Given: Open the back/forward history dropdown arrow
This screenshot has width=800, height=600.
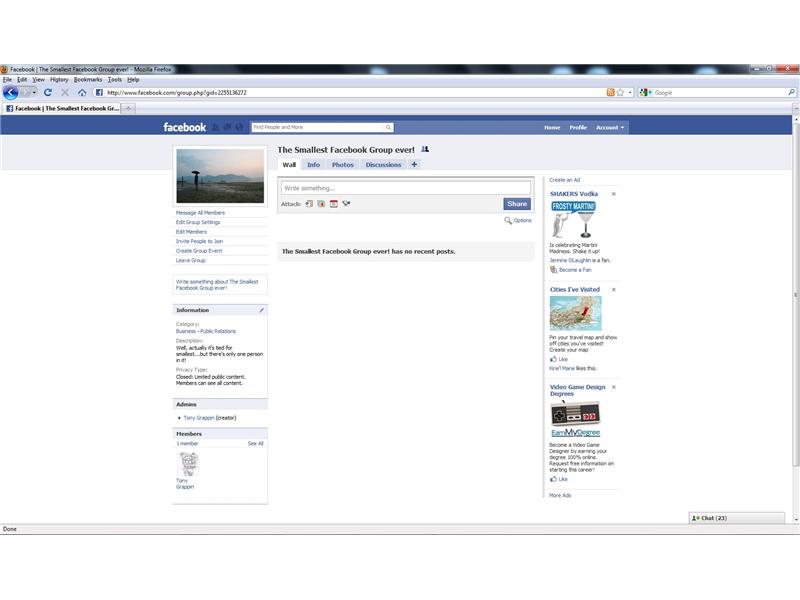Looking at the screenshot, I should coord(34,92).
